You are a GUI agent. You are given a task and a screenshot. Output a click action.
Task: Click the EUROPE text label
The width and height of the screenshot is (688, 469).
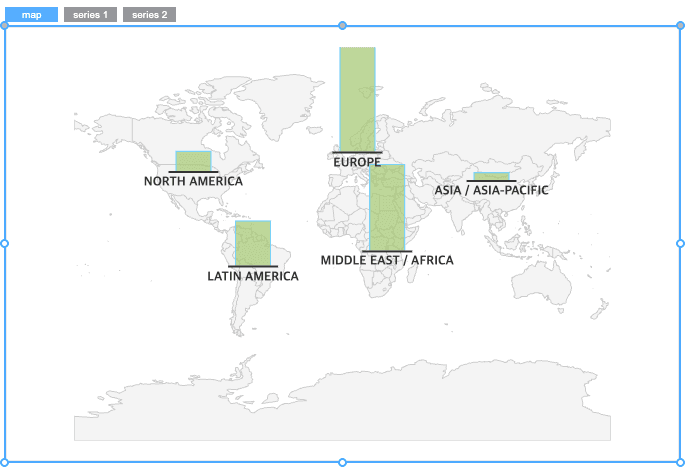(357, 162)
